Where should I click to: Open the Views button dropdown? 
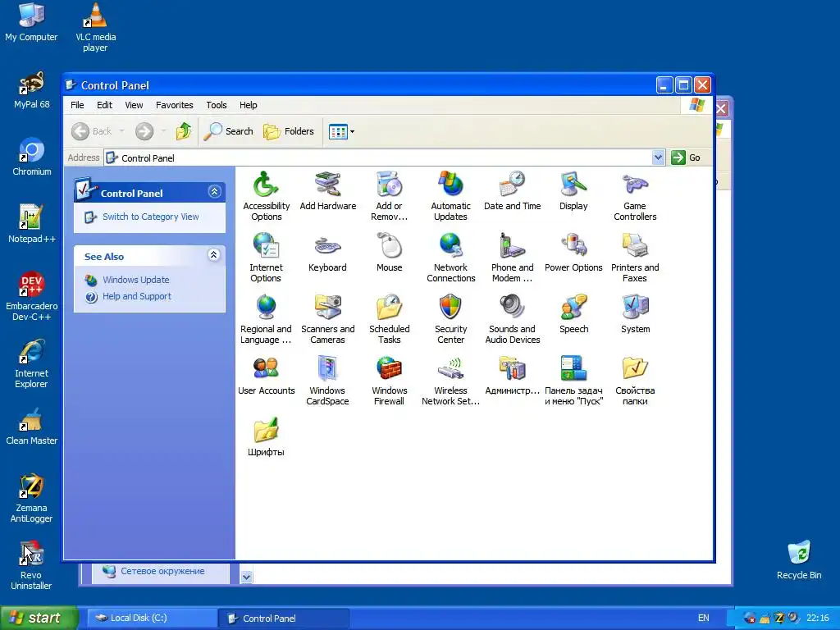click(x=352, y=131)
